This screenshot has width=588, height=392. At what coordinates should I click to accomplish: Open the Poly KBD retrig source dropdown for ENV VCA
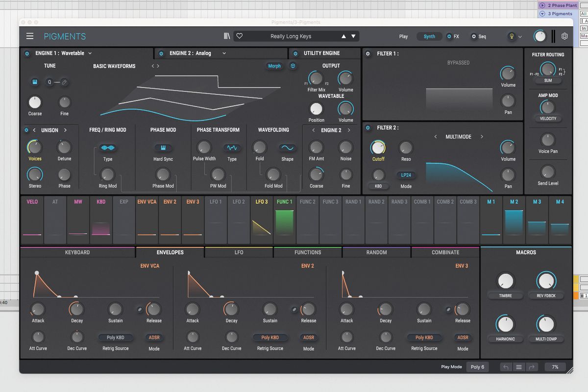pos(115,337)
